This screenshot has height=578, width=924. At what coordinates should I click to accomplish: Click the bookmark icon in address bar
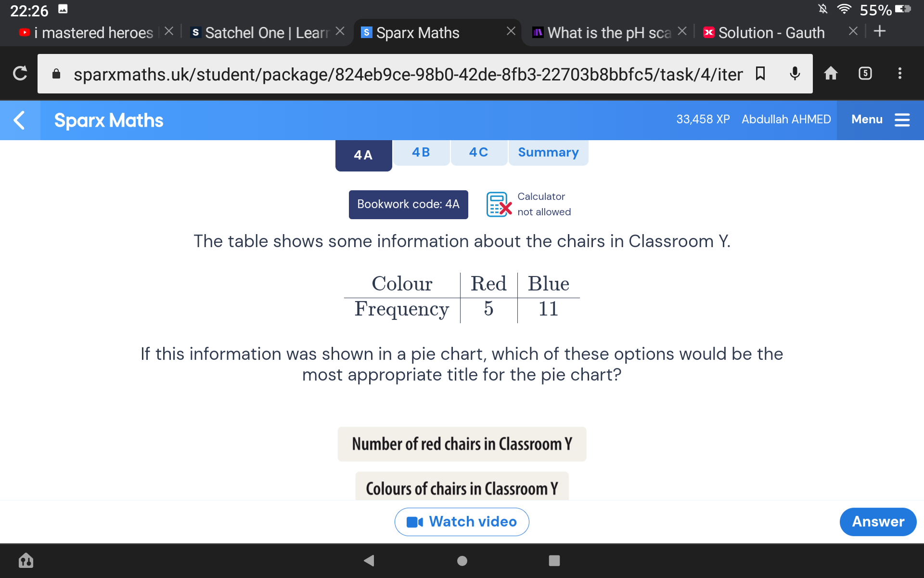pyautogui.click(x=763, y=73)
